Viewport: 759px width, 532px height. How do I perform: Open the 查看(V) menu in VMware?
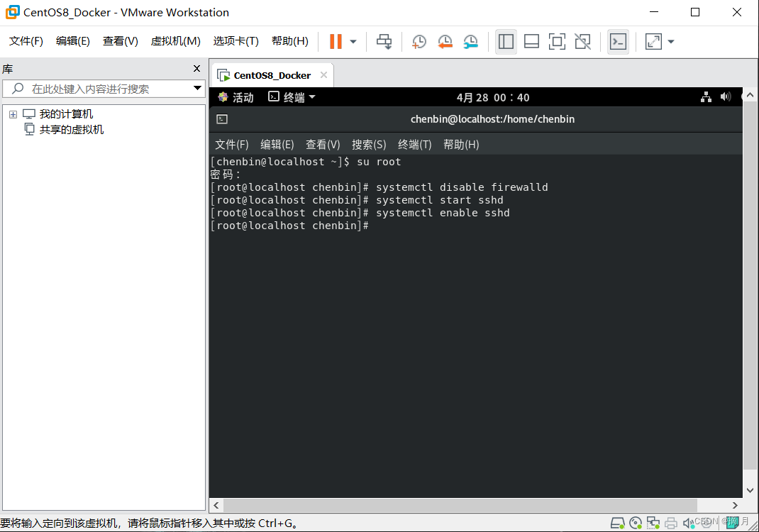(x=120, y=41)
